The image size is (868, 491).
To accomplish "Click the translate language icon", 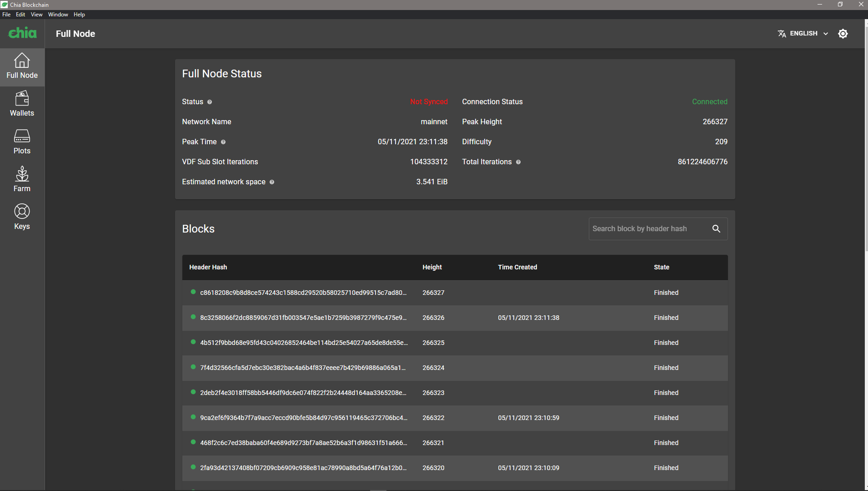I will [x=782, y=34].
